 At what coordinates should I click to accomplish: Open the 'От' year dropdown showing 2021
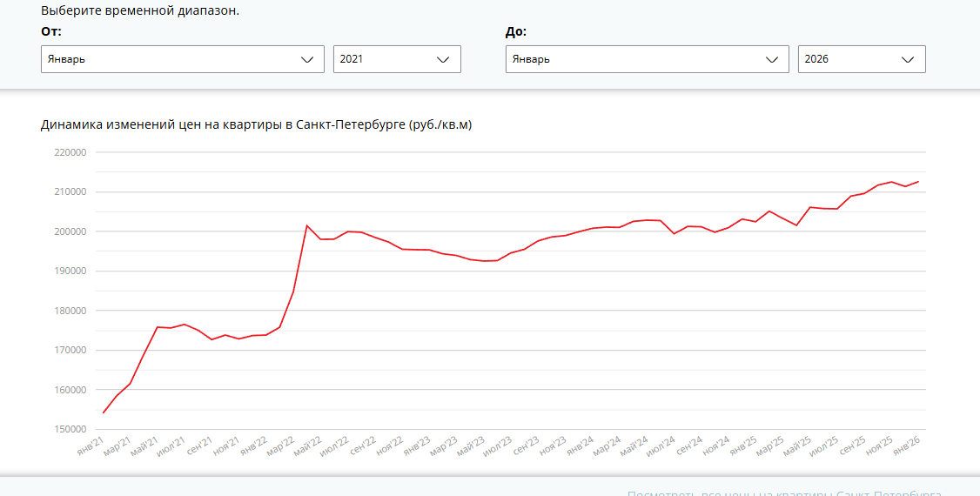click(x=397, y=59)
